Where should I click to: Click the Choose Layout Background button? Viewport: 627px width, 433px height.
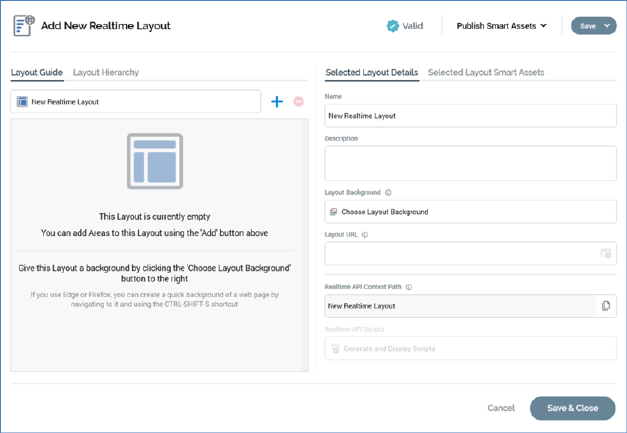[x=470, y=212]
